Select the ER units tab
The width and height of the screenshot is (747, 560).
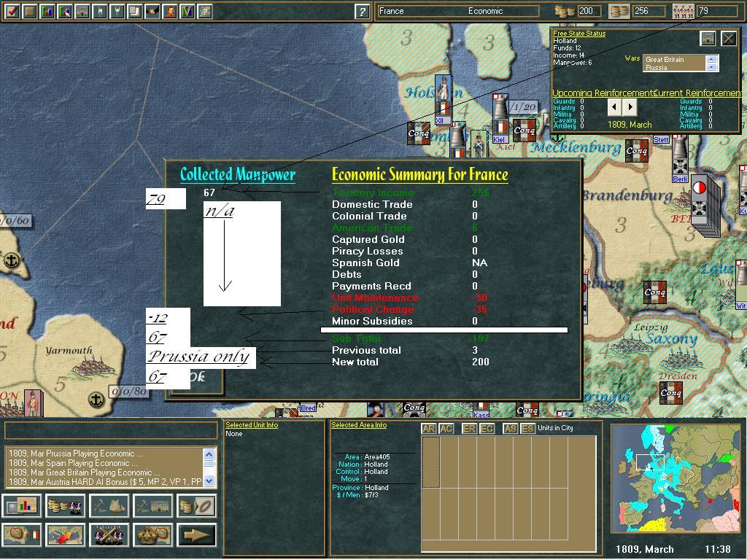469,429
